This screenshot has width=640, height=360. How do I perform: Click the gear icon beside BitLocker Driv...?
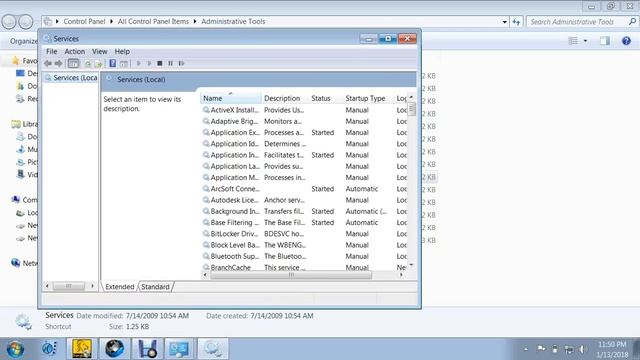(x=206, y=233)
